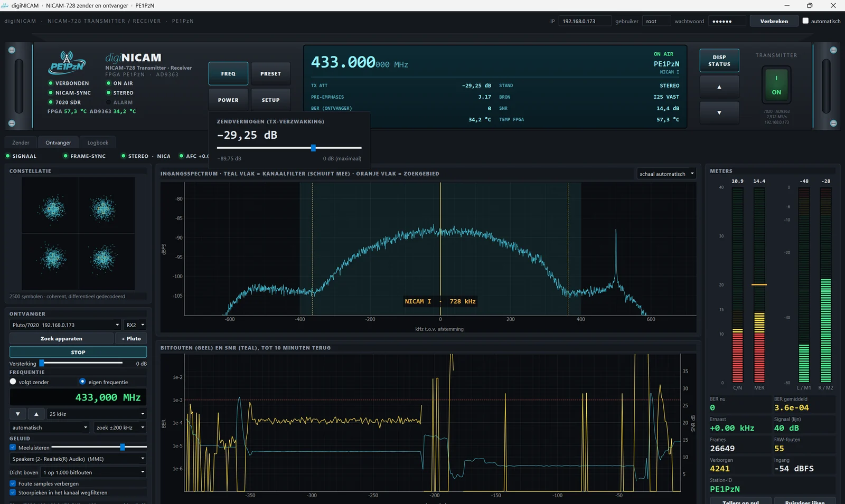The image size is (845, 504).
Task: Click the frequency step up triangle
Action: (x=36, y=414)
